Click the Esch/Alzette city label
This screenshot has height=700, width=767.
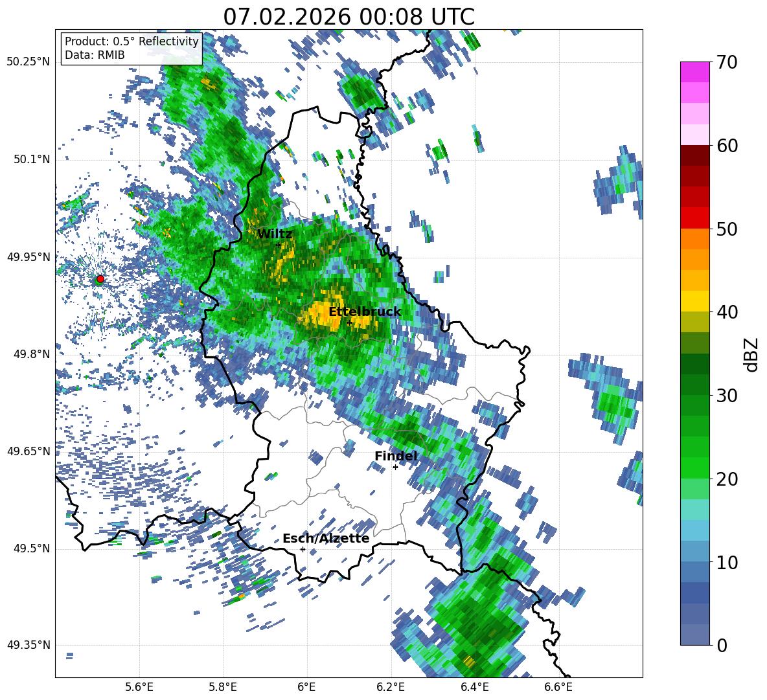coord(326,538)
